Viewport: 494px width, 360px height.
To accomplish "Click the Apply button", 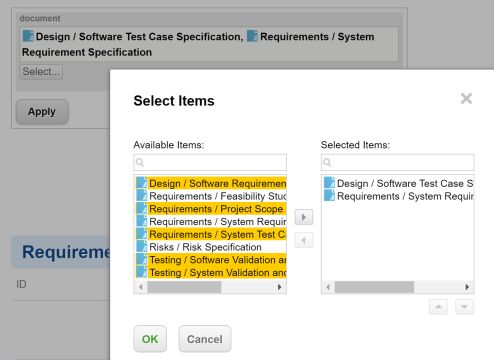I will click(x=42, y=111).
